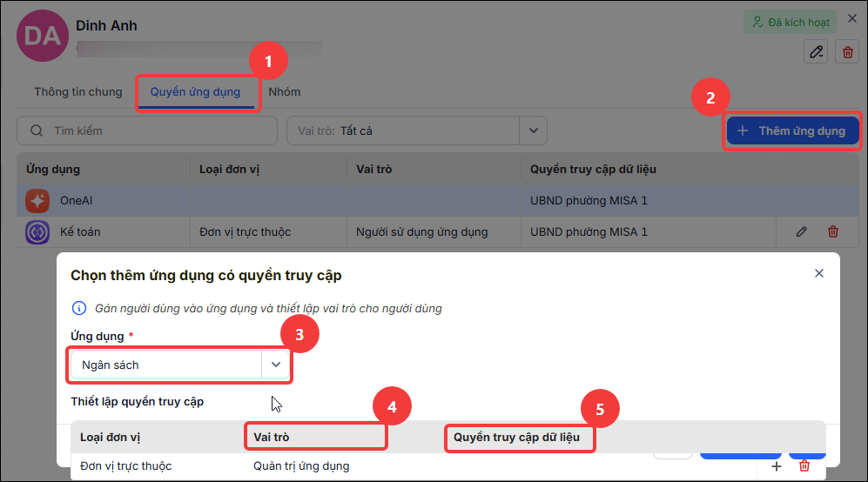The image size is (868, 482).
Task: Click the Thêm ứng dụng button
Action: tap(793, 131)
